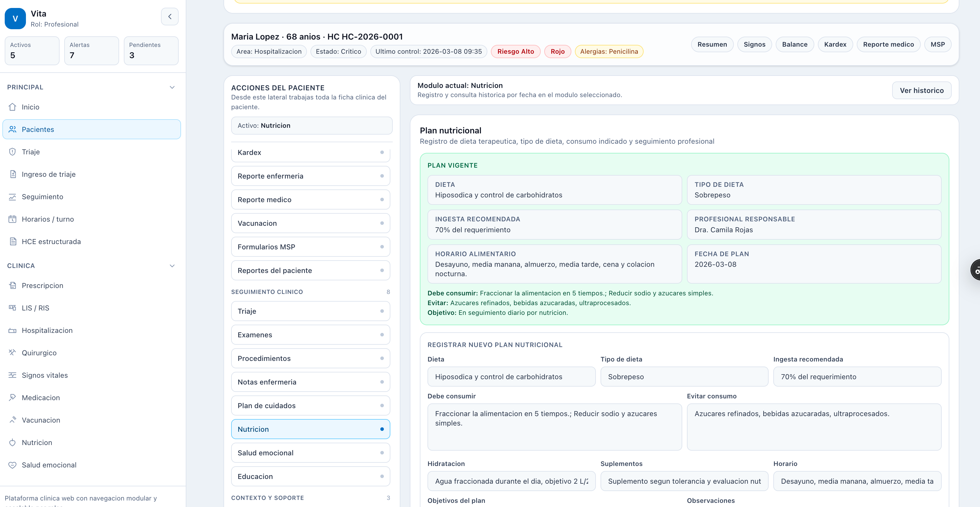The width and height of the screenshot is (980, 507).
Task: Click the Seguimiento chart icon
Action: (x=13, y=197)
